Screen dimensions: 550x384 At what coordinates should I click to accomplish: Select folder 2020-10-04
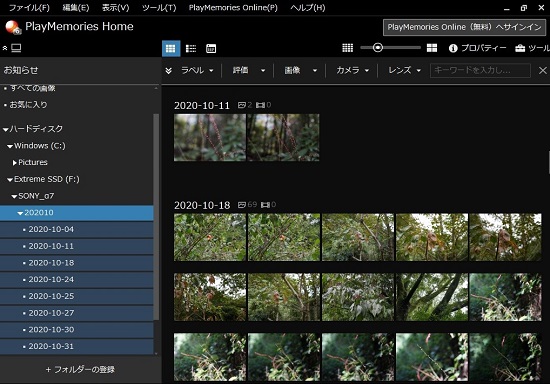click(77, 229)
